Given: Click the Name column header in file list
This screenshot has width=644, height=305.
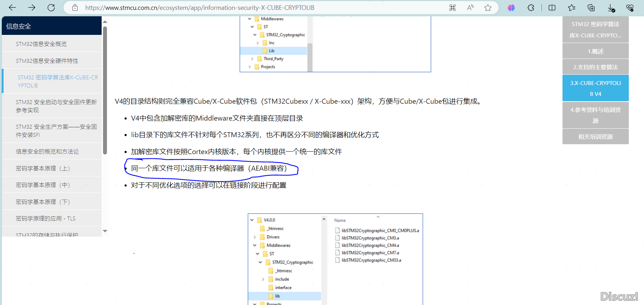Looking at the screenshot, I should (340, 220).
